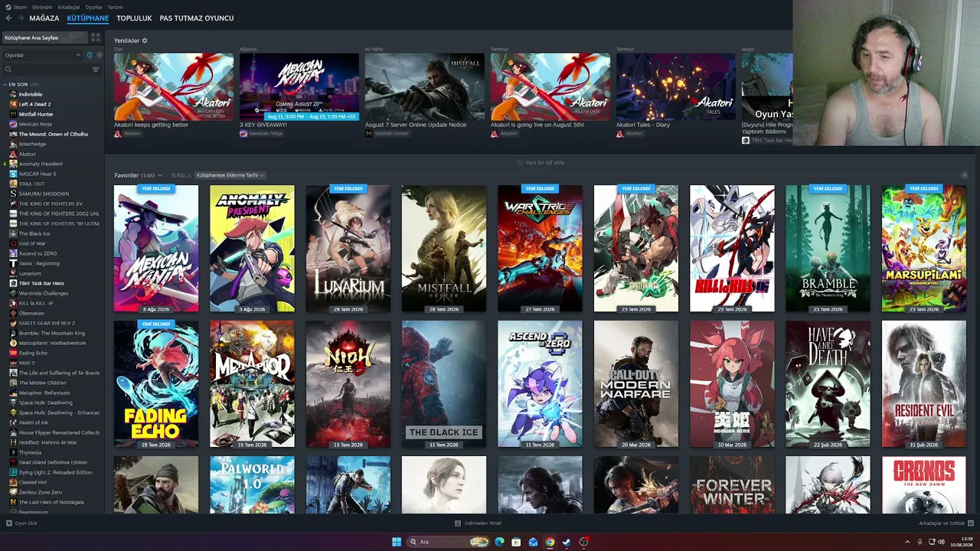This screenshot has height=551, width=980.
Task: Collapse the Favoriler shelf arrow at right
Action: pyautogui.click(x=965, y=175)
